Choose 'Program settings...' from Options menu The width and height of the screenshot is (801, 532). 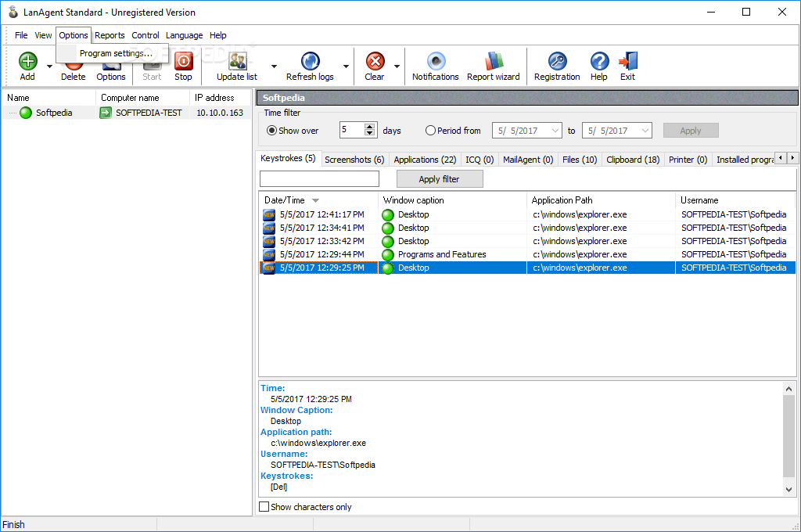coord(116,53)
